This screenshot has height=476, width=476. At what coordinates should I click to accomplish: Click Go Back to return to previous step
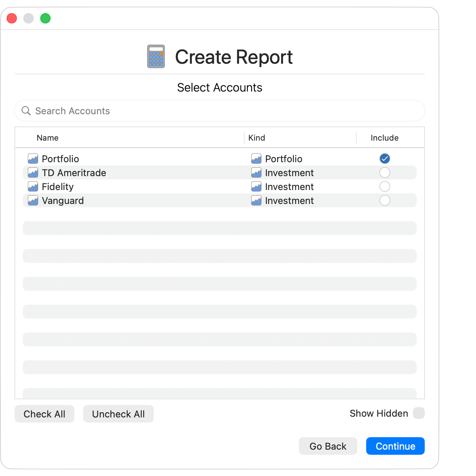point(328,446)
